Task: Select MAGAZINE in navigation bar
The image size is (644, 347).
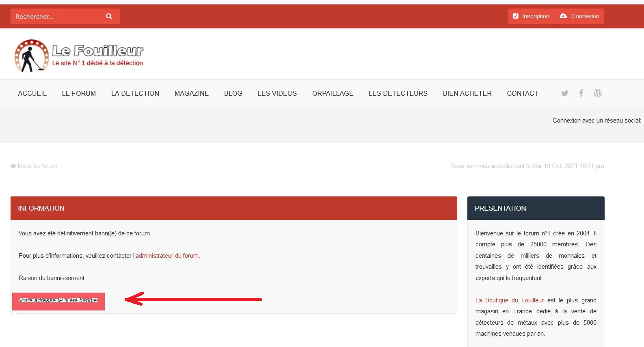Action: [192, 93]
